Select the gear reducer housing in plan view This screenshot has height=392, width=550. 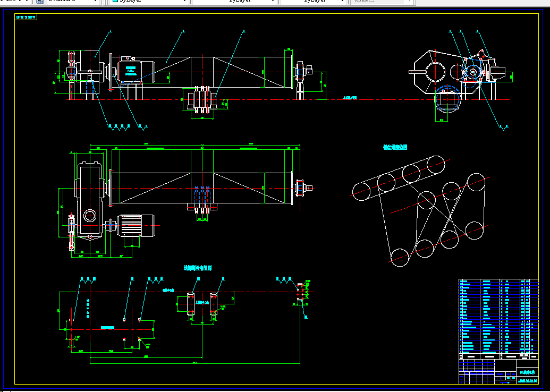pos(90,200)
